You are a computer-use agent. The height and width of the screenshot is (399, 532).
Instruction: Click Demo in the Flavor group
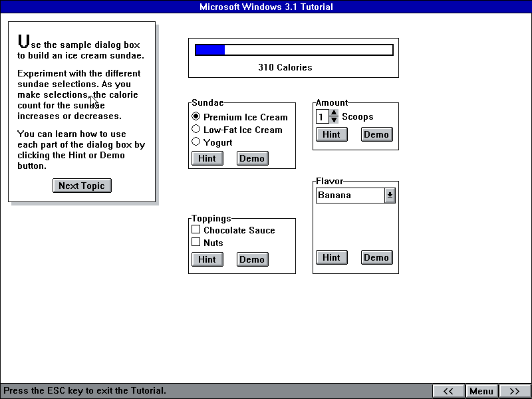click(376, 257)
